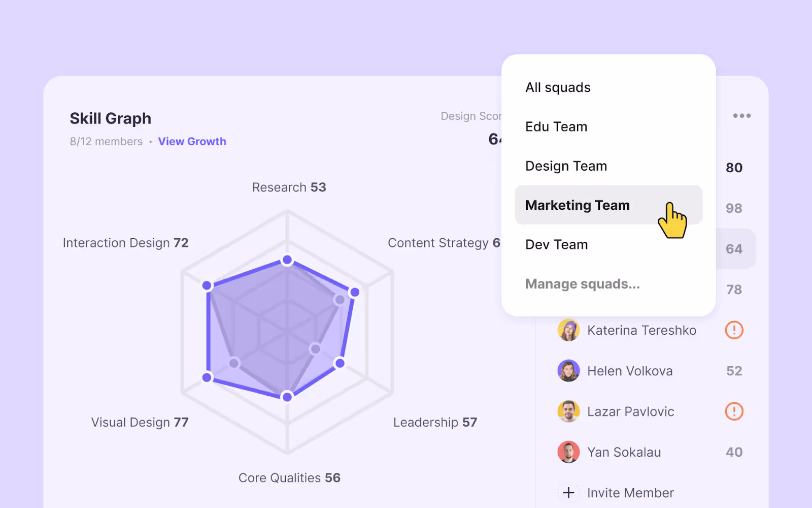The height and width of the screenshot is (508, 812).
Task: Click the warning icon beside Katerina Tereshko
Action: click(x=733, y=330)
